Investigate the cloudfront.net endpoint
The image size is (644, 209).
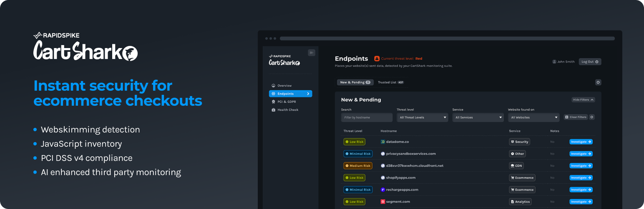point(581,166)
